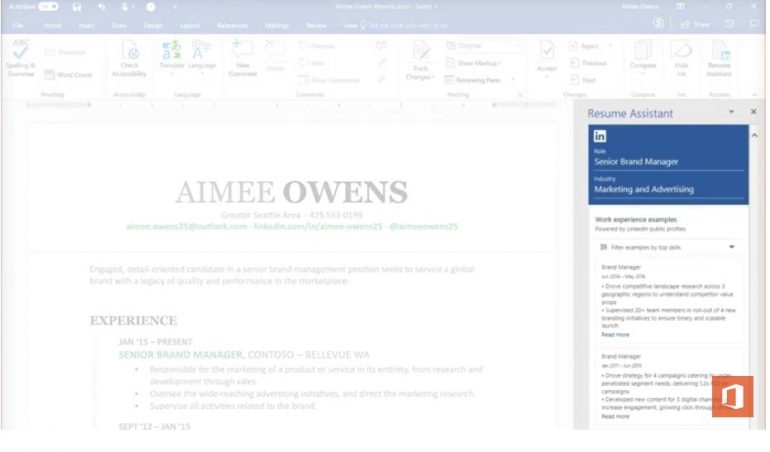Open the Resume Assistant pane options arrow

click(731, 112)
